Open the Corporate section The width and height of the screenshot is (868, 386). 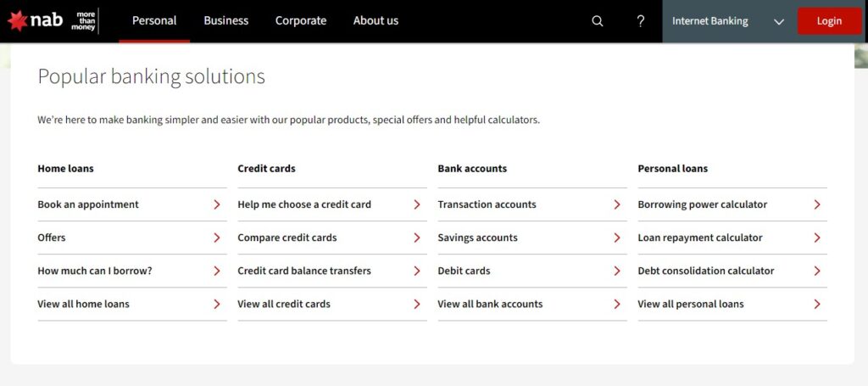pos(301,21)
